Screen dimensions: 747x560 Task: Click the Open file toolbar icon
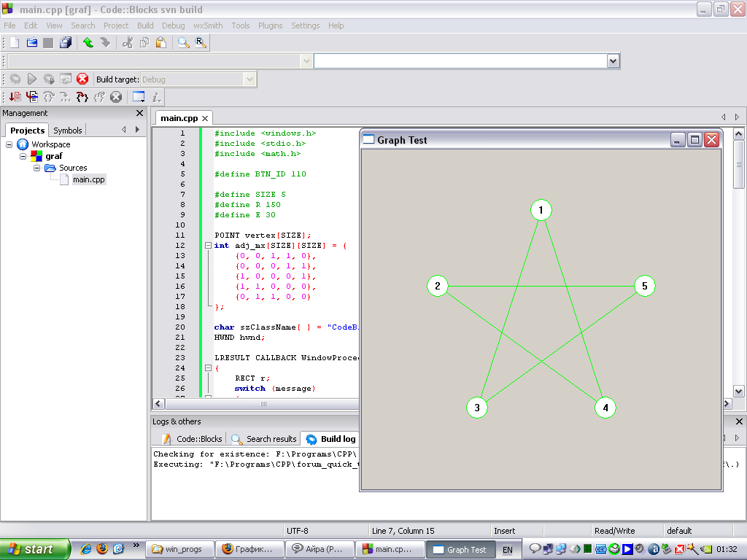pyautogui.click(x=31, y=43)
